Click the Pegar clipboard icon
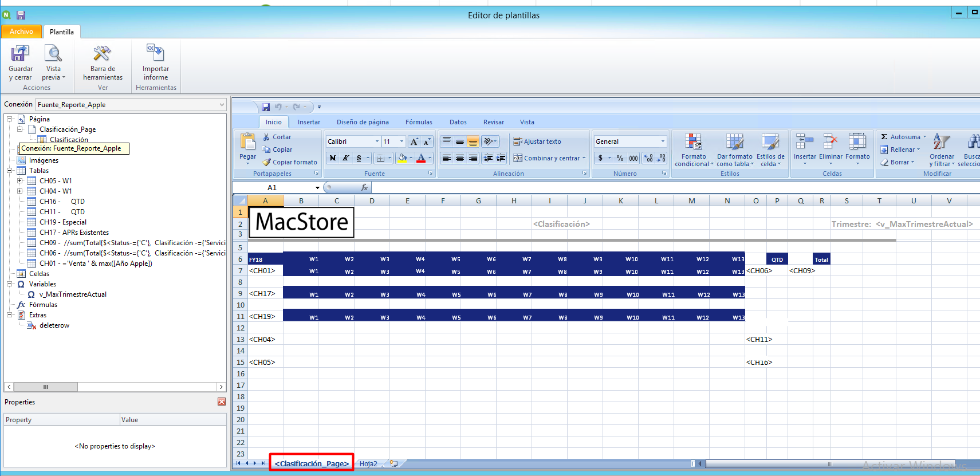Viewport: 980px width, 476px height. point(248,142)
